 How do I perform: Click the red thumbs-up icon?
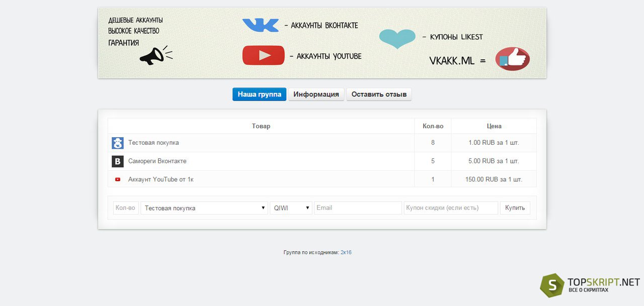(513, 59)
